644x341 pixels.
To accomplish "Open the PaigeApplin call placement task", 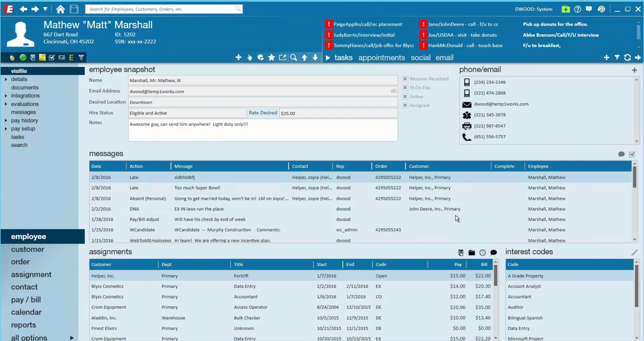I will click(368, 24).
